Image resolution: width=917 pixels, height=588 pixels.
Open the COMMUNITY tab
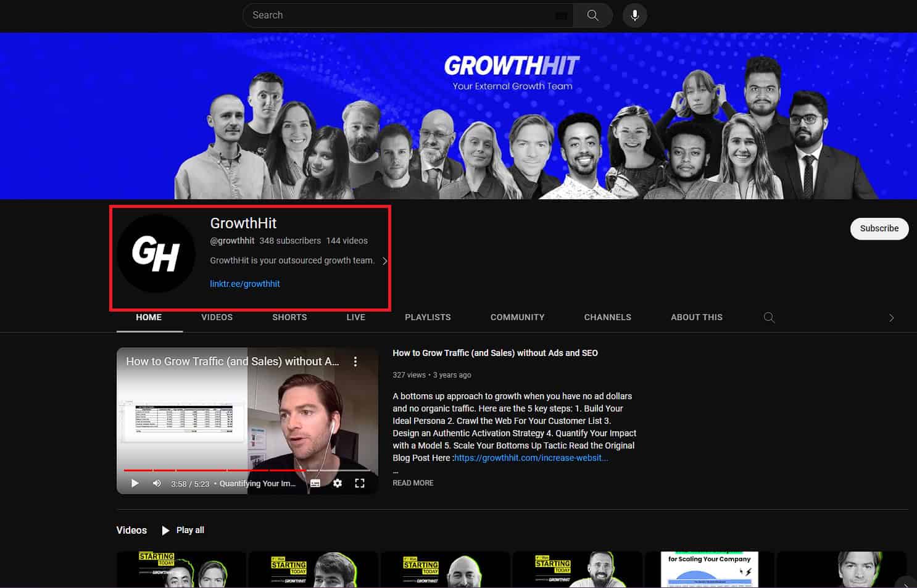pos(517,317)
